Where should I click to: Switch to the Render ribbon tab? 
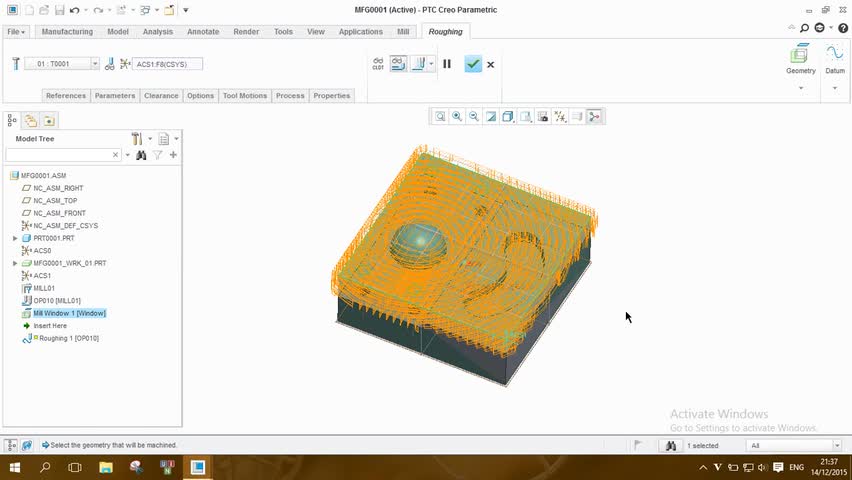pyautogui.click(x=246, y=32)
